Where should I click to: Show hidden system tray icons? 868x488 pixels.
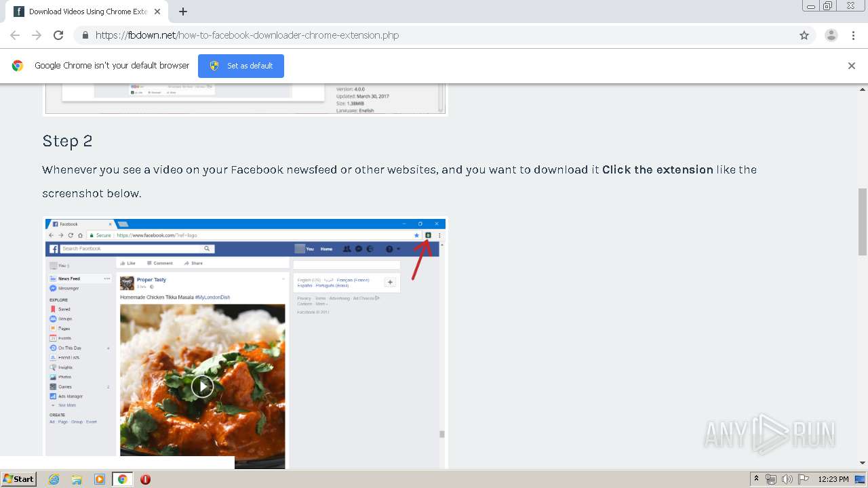[x=757, y=479]
